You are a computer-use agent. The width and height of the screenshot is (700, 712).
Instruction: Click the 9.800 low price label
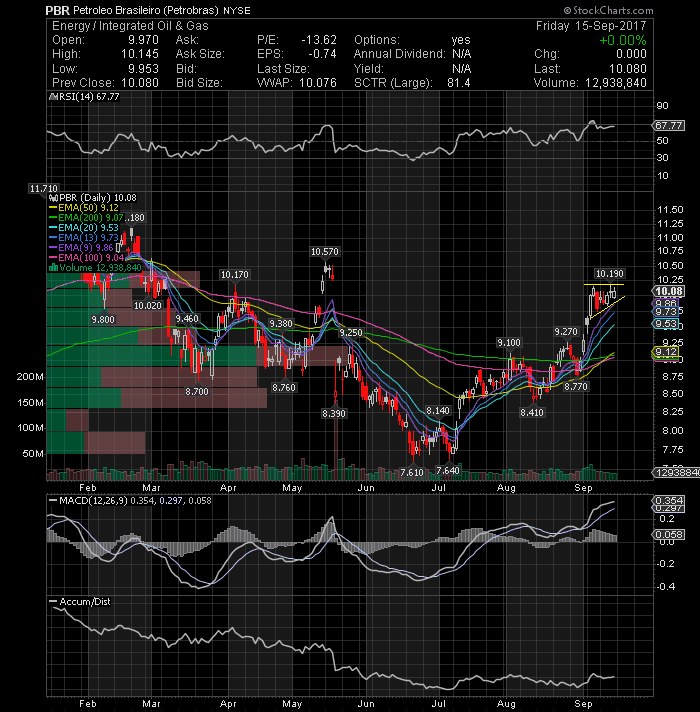pyautogui.click(x=103, y=320)
